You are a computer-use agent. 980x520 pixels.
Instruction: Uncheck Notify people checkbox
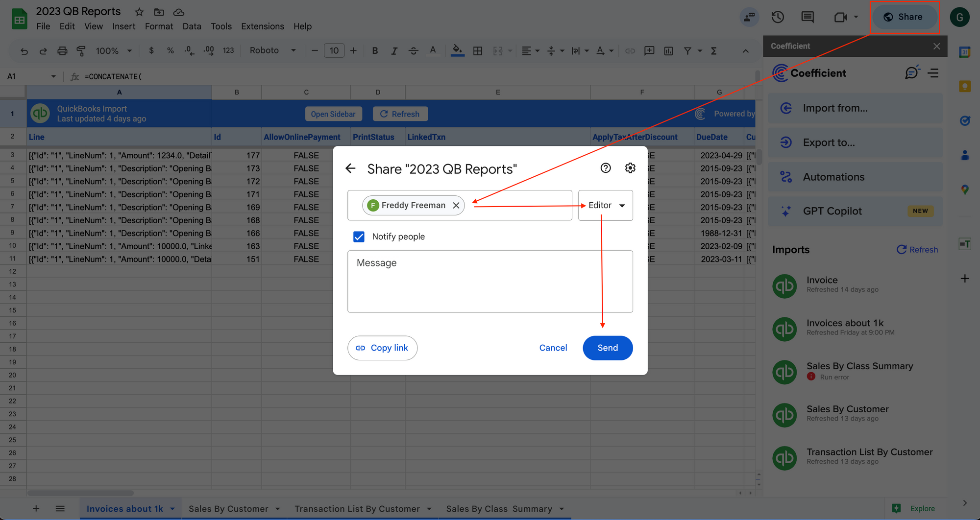(x=359, y=237)
